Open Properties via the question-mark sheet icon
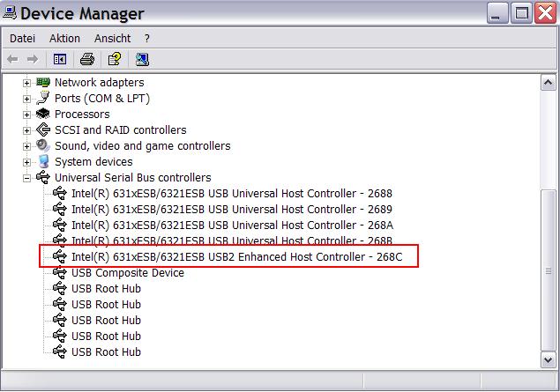 coord(115,59)
